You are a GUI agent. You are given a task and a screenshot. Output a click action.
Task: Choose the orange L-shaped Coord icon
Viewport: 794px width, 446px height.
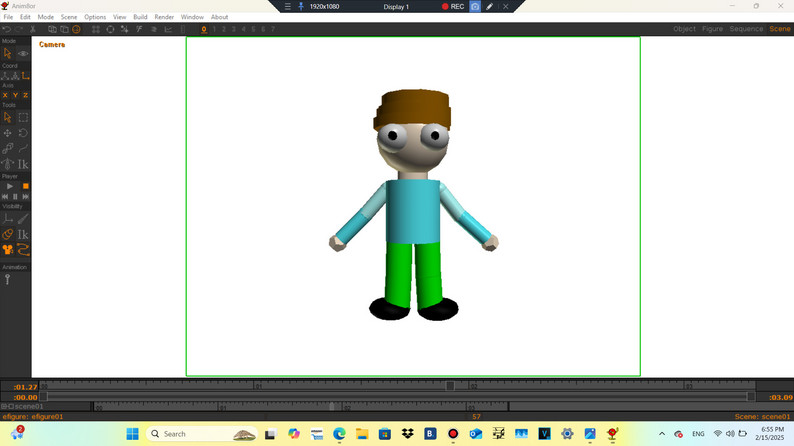click(x=25, y=76)
